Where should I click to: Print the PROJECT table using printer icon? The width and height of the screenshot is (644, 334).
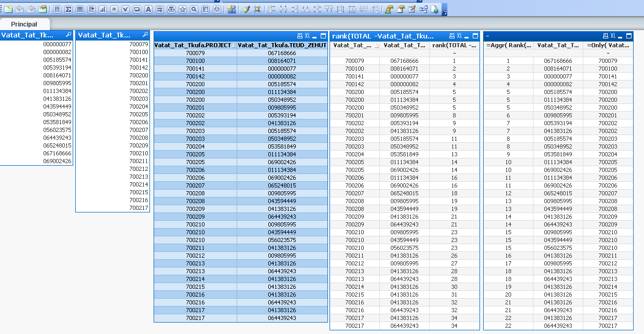coord(299,36)
